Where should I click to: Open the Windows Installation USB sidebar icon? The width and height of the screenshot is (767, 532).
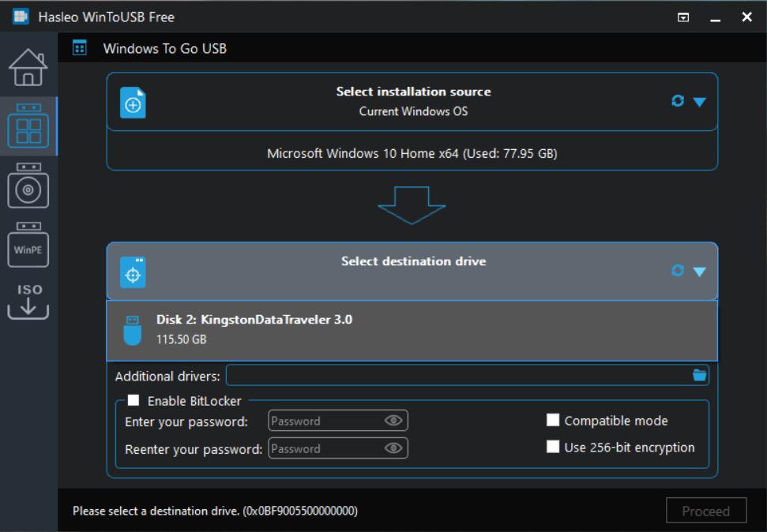28,185
